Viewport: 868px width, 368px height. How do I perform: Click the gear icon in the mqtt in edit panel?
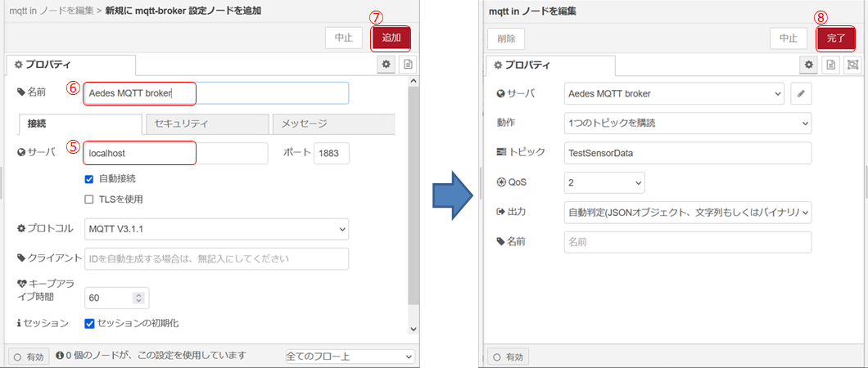[x=809, y=65]
